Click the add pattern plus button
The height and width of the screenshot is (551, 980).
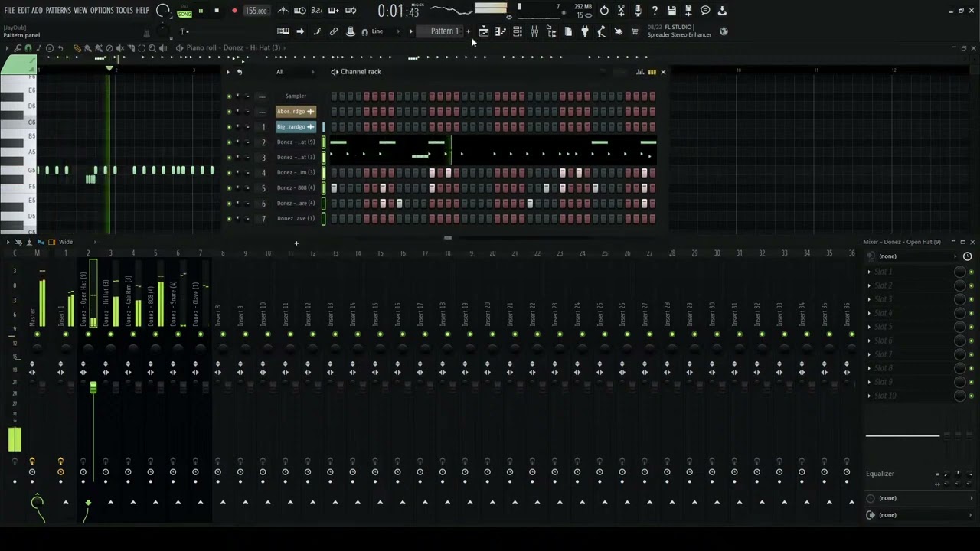tap(469, 31)
